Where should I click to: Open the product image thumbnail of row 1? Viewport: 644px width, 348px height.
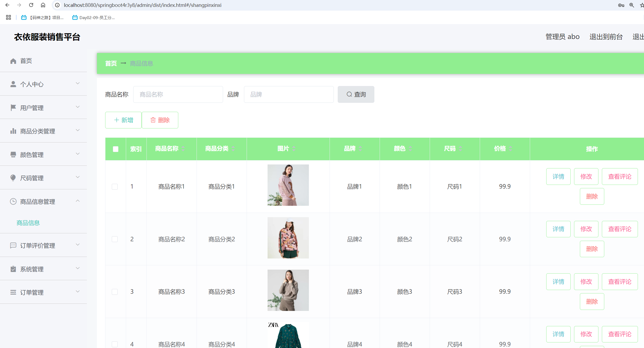click(x=288, y=185)
